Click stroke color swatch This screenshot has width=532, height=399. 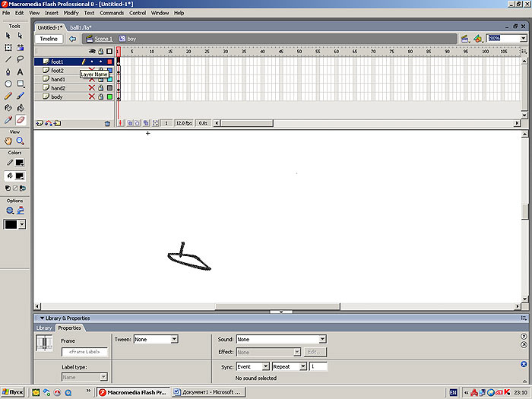pyautogui.click(x=19, y=163)
